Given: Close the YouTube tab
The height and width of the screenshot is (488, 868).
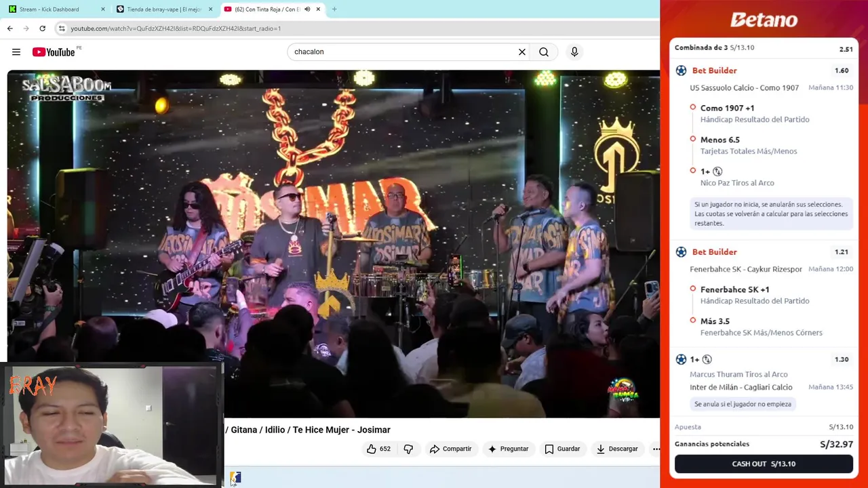Looking at the screenshot, I should tap(318, 9).
